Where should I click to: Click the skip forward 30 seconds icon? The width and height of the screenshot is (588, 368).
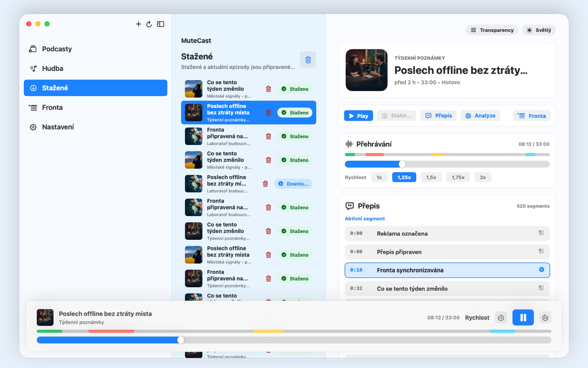coord(545,317)
